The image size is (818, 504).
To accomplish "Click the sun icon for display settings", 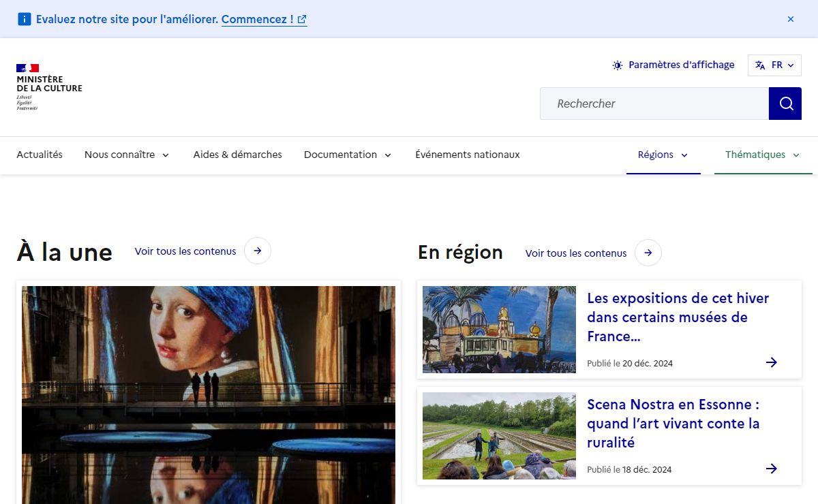I will coord(618,65).
